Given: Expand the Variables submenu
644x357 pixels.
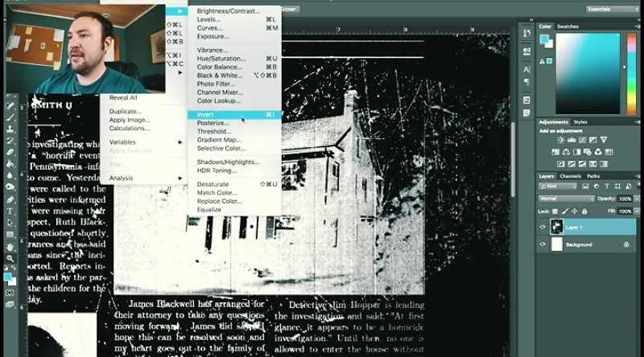Looking at the screenshot, I should [144, 142].
